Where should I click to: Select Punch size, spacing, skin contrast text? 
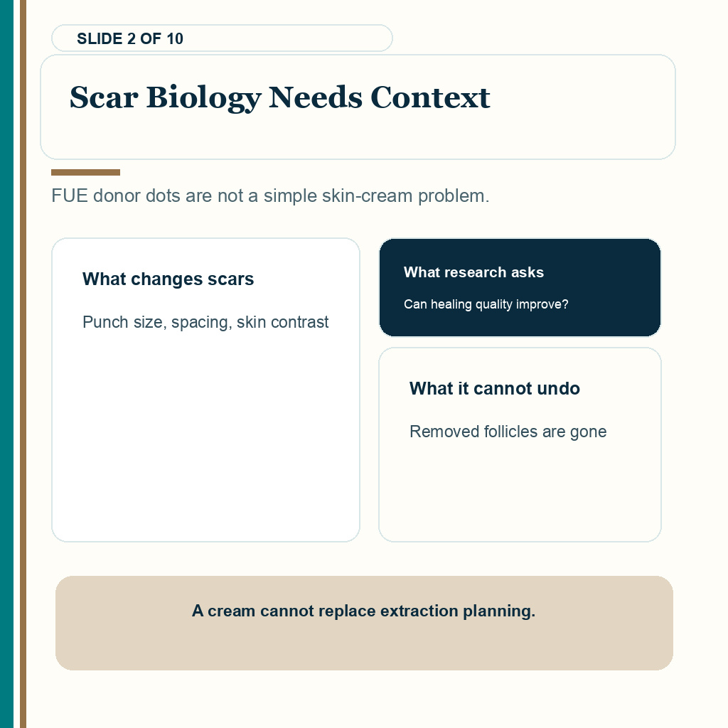click(x=205, y=322)
